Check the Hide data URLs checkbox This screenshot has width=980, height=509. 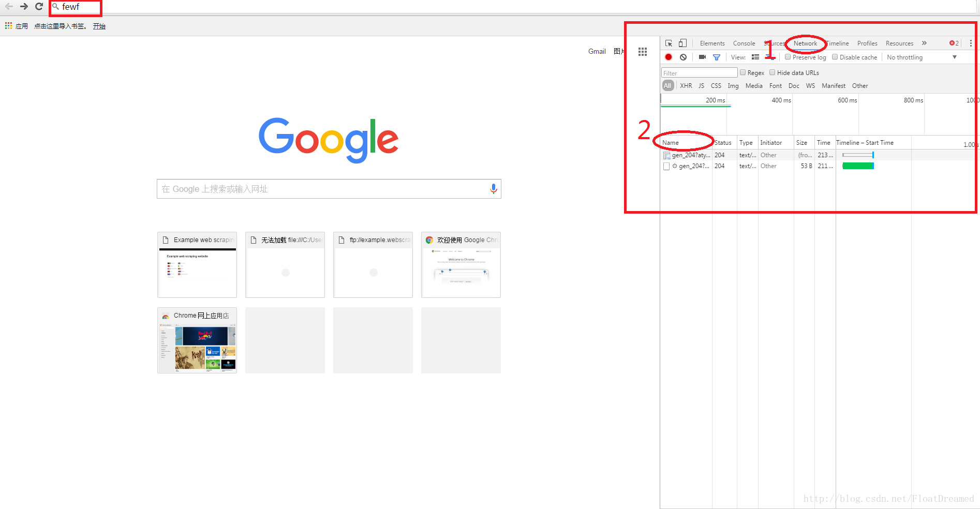pos(772,72)
